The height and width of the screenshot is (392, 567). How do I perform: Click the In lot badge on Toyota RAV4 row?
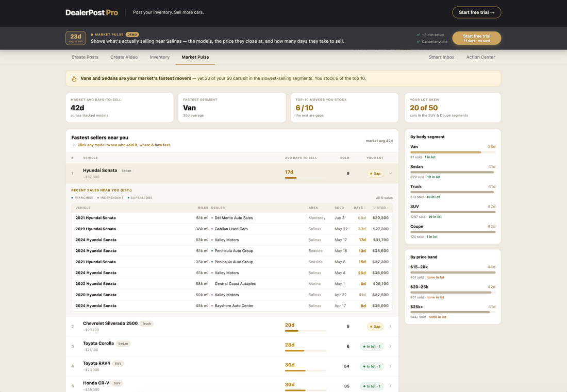tap(372, 366)
